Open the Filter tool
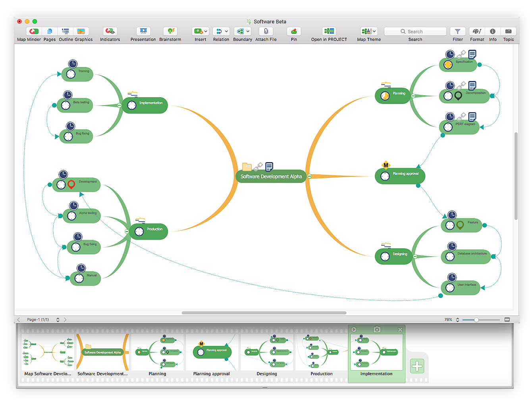532x405 pixels. pyautogui.click(x=458, y=31)
